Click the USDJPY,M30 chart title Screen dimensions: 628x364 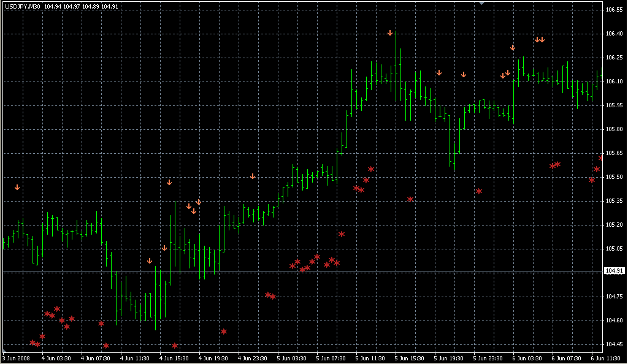click(21, 6)
